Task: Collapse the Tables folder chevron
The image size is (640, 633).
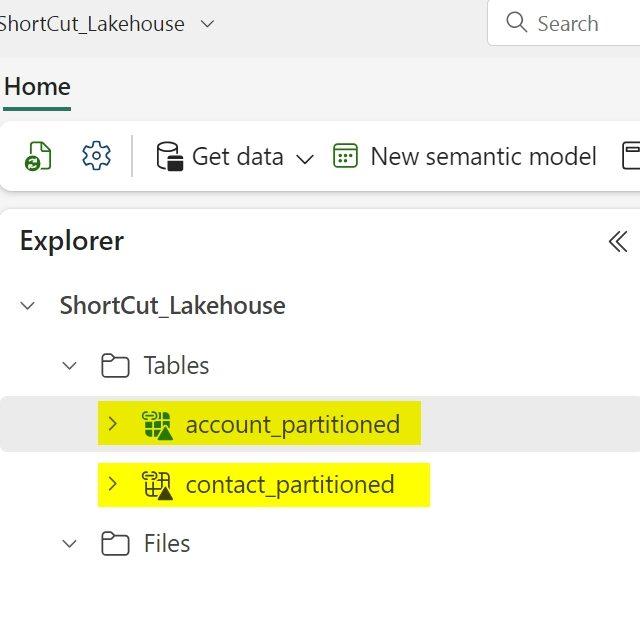Action: click(x=69, y=366)
